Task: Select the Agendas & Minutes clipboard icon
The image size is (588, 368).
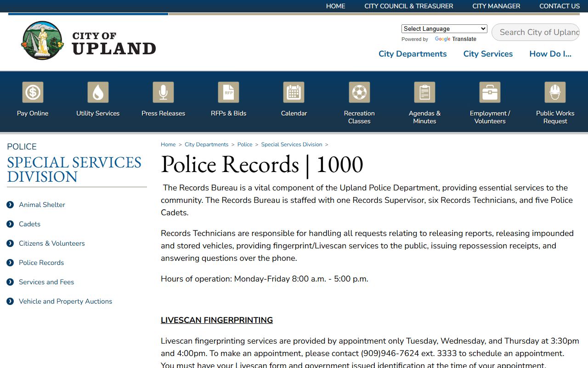Action: click(x=424, y=92)
